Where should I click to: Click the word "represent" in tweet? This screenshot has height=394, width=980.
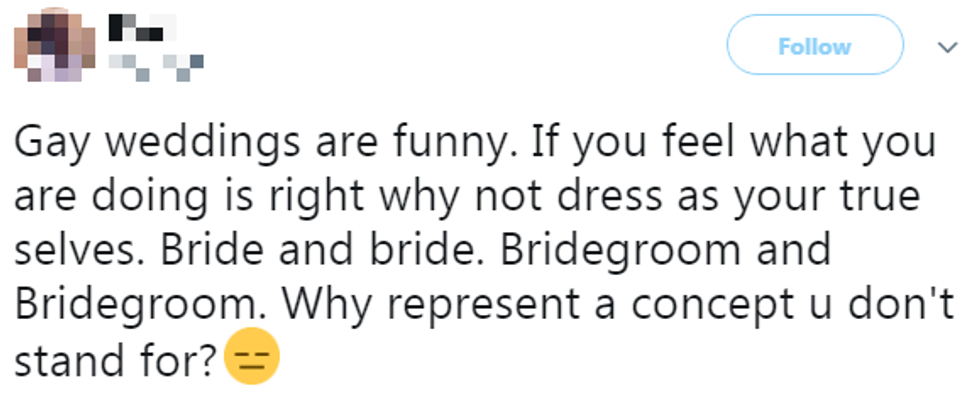pos(479,305)
